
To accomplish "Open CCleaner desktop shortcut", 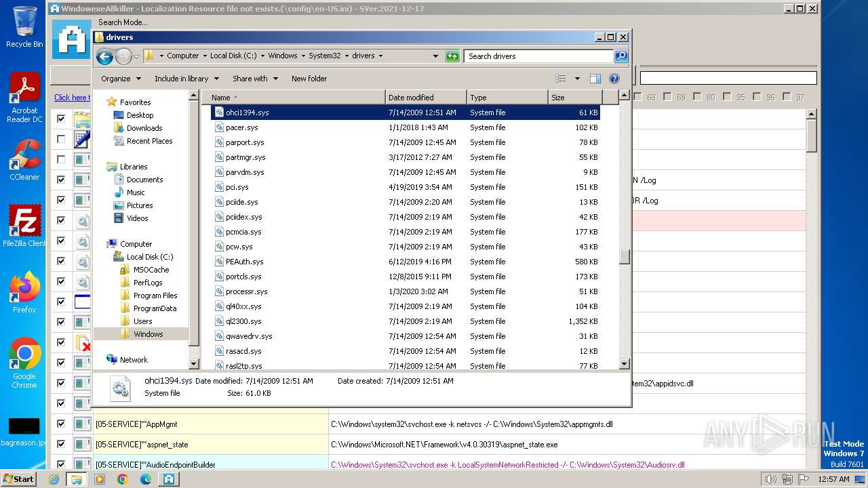I will 24,160.
